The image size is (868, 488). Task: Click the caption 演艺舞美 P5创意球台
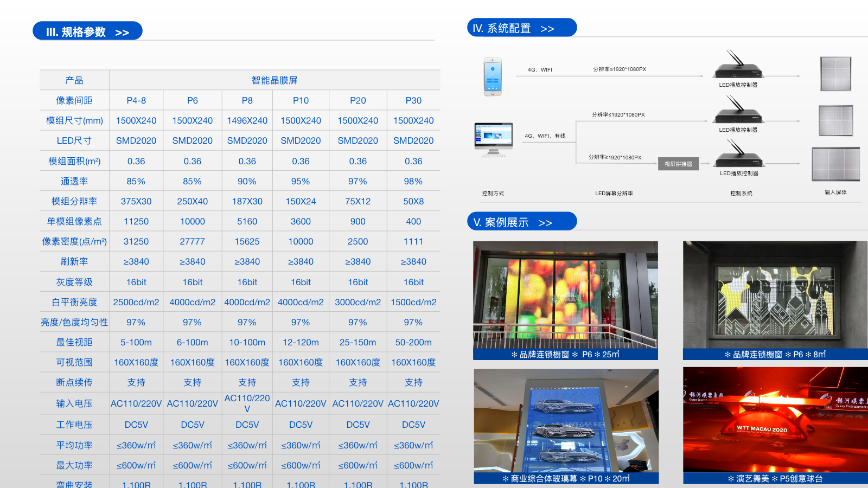click(775, 479)
